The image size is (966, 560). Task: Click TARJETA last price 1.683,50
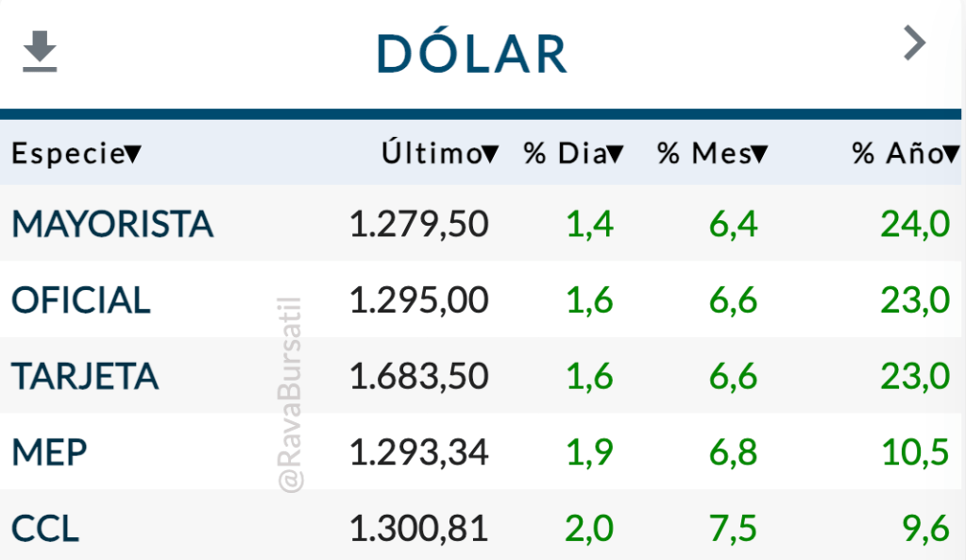pyautogui.click(x=418, y=377)
